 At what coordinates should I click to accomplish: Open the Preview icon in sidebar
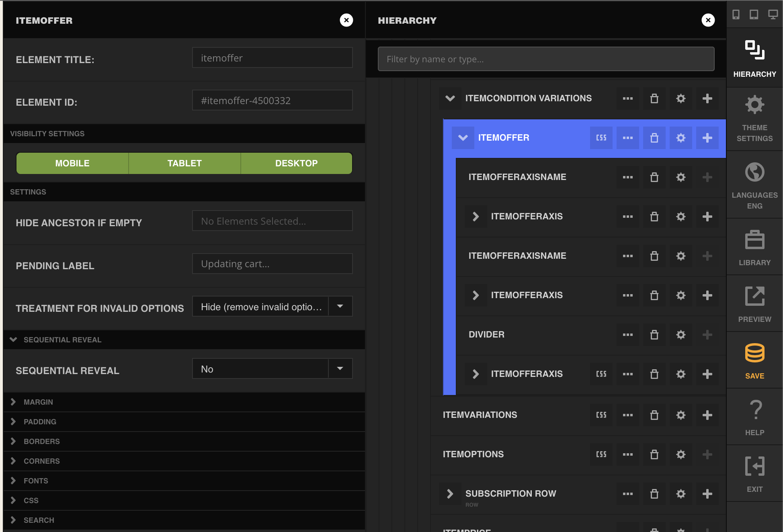tap(754, 297)
